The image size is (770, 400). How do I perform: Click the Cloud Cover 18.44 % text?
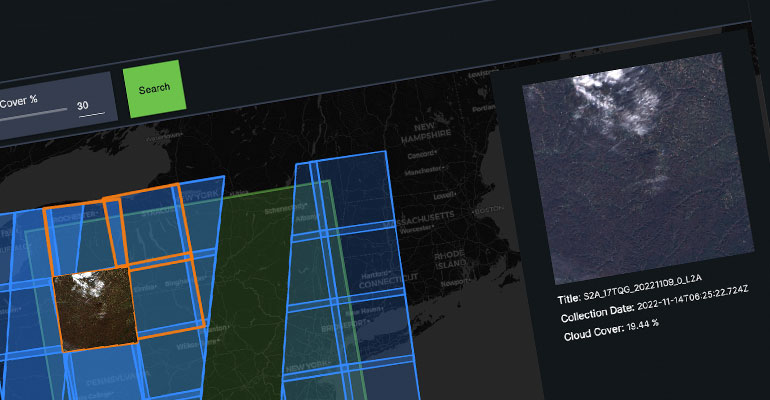tap(602, 328)
